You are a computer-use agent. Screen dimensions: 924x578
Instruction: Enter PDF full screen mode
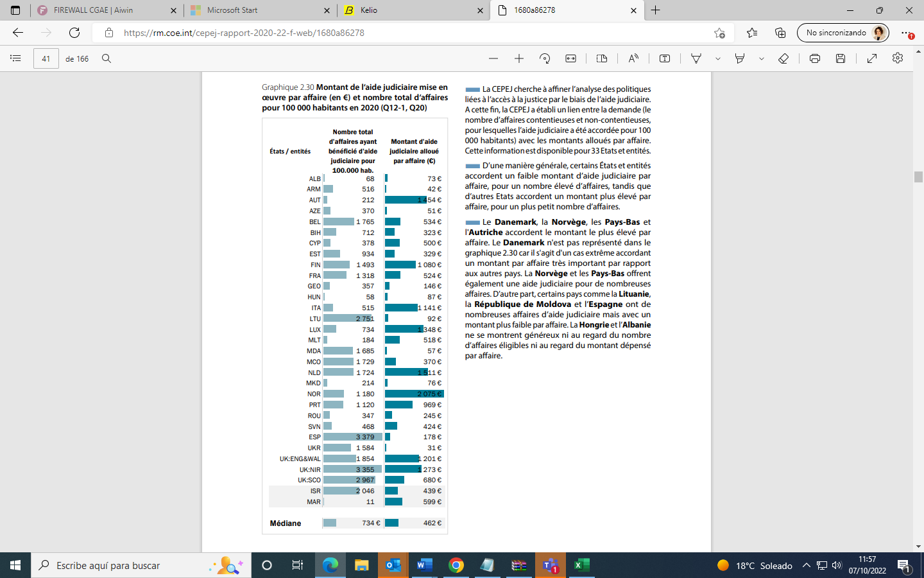coord(872,58)
